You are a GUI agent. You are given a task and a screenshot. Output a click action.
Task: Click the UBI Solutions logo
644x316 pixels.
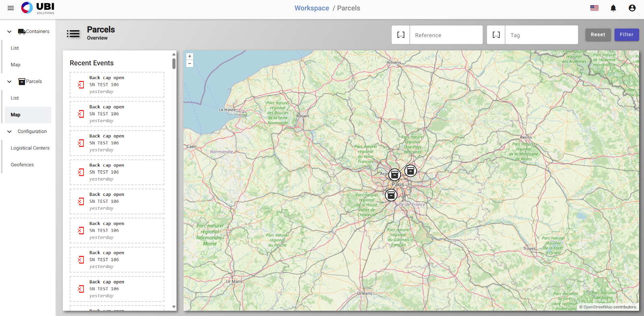pos(38,8)
